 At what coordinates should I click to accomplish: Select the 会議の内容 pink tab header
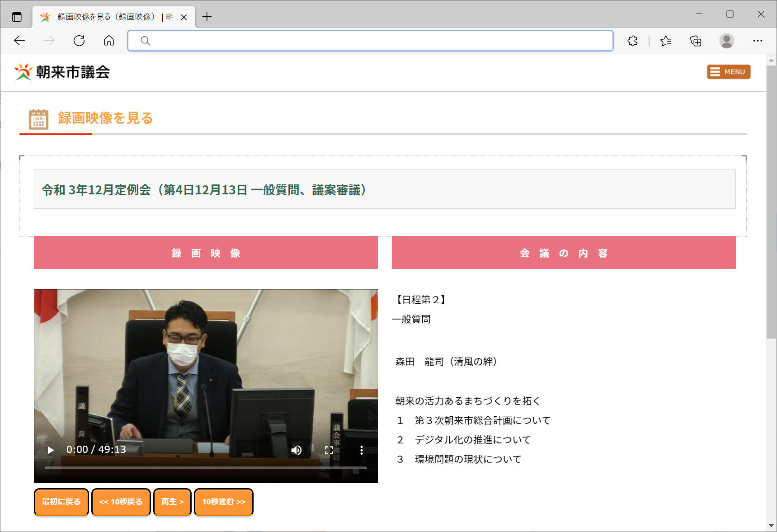564,253
